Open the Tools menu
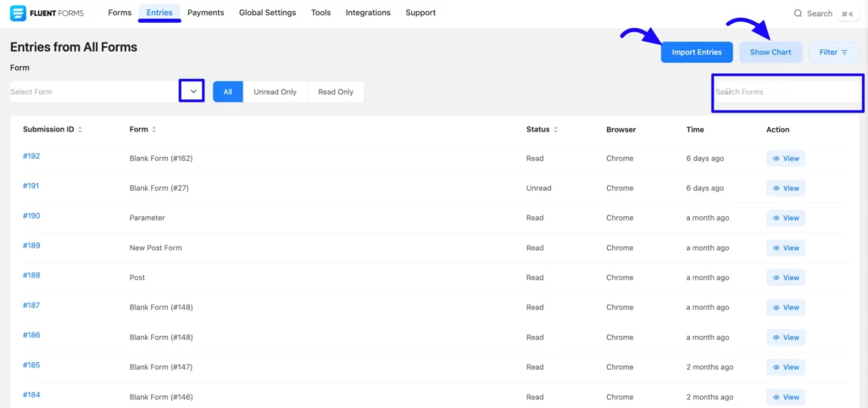 pyautogui.click(x=321, y=13)
